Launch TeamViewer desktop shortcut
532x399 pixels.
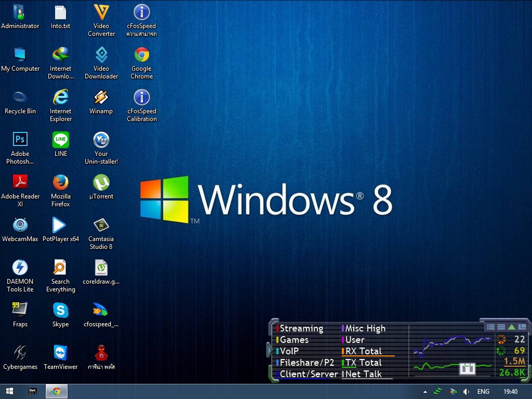(60, 358)
